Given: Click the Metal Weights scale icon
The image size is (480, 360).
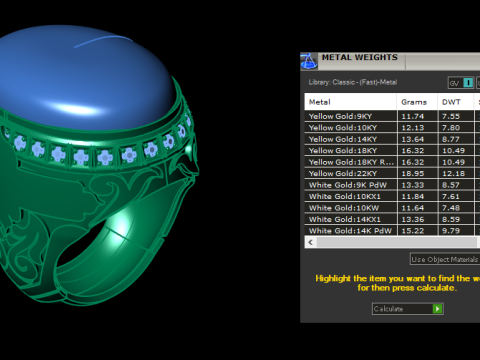Looking at the screenshot, I should [309, 61].
